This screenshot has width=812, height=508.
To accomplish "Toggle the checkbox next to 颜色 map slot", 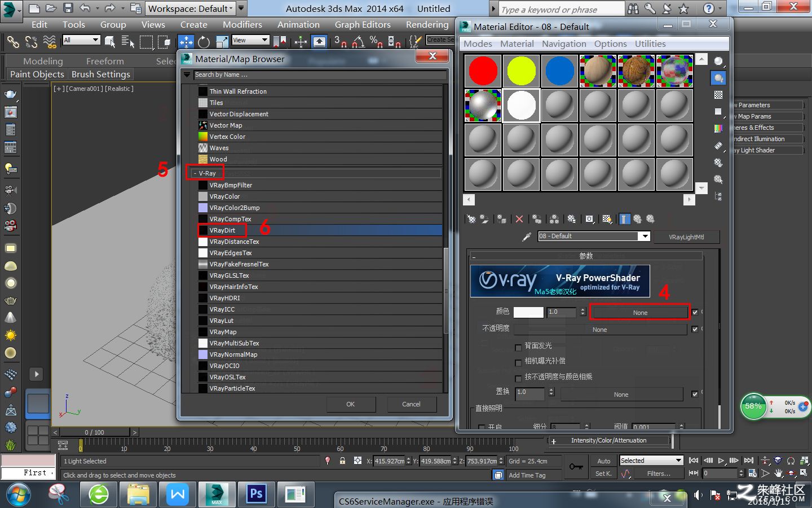I will [x=695, y=312].
